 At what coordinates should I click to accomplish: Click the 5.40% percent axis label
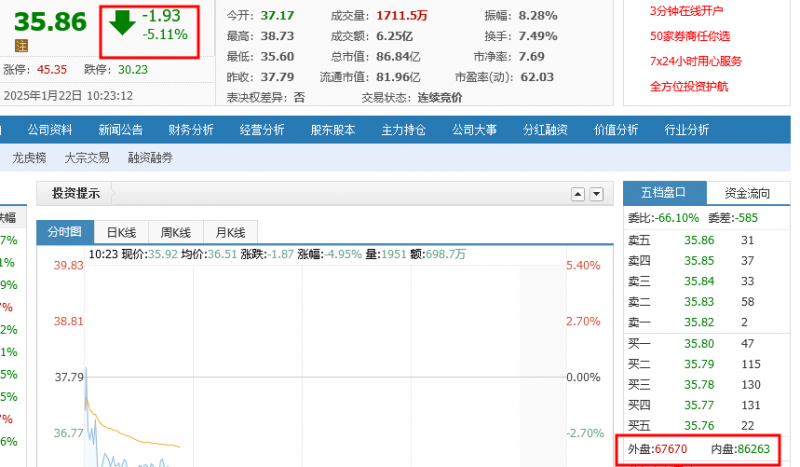pos(583,265)
